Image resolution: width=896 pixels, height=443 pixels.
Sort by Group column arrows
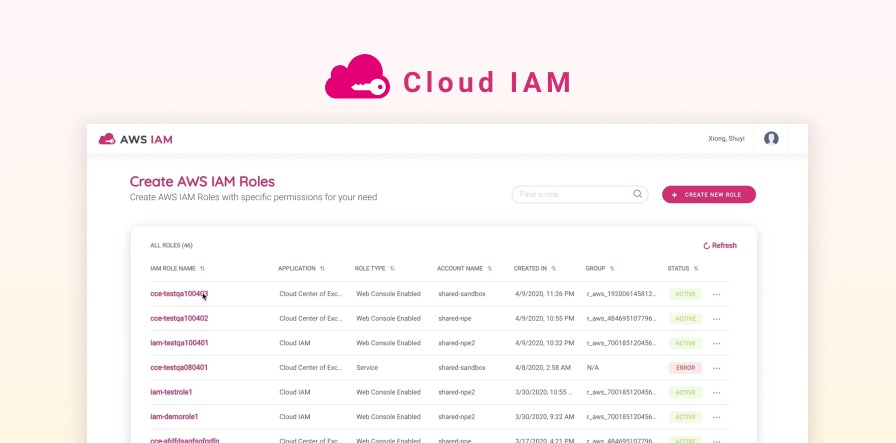[612, 268]
